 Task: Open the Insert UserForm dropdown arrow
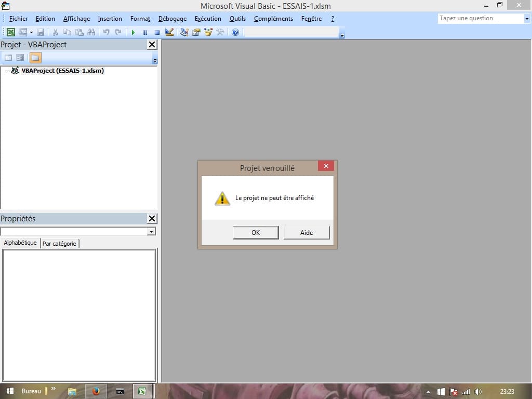tap(31, 32)
